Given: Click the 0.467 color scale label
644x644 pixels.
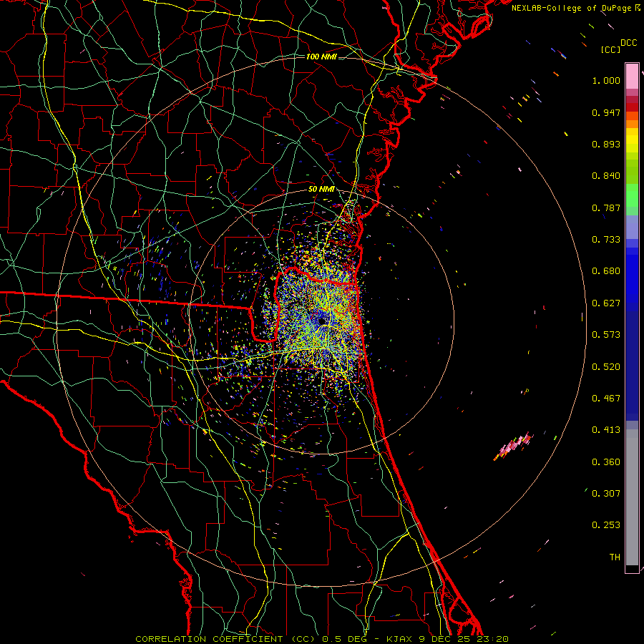Looking at the screenshot, I should (x=606, y=399).
